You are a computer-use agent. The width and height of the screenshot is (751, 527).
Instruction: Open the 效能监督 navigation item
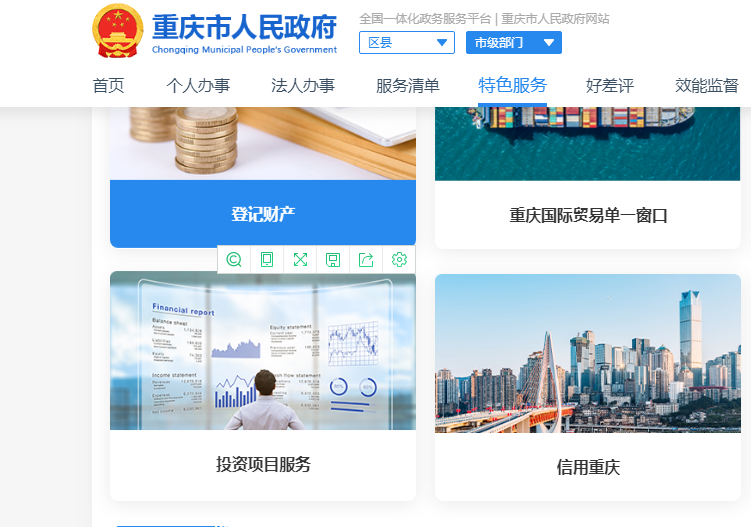pyautogui.click(x=706, y=86)
